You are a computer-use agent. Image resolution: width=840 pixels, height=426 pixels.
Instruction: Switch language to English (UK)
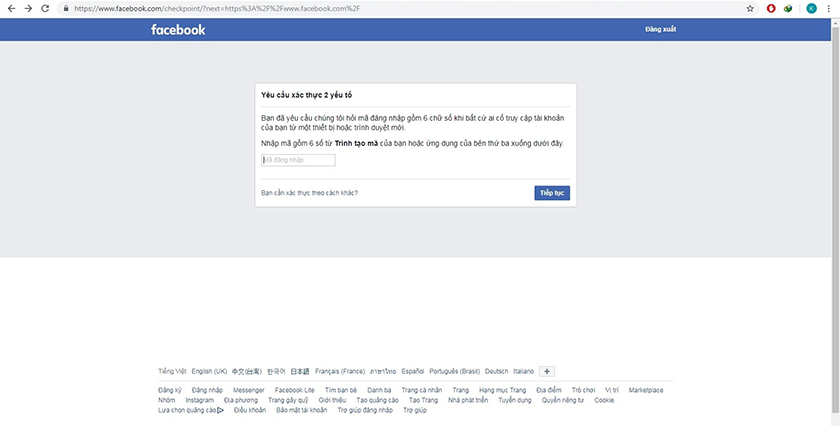209,371
